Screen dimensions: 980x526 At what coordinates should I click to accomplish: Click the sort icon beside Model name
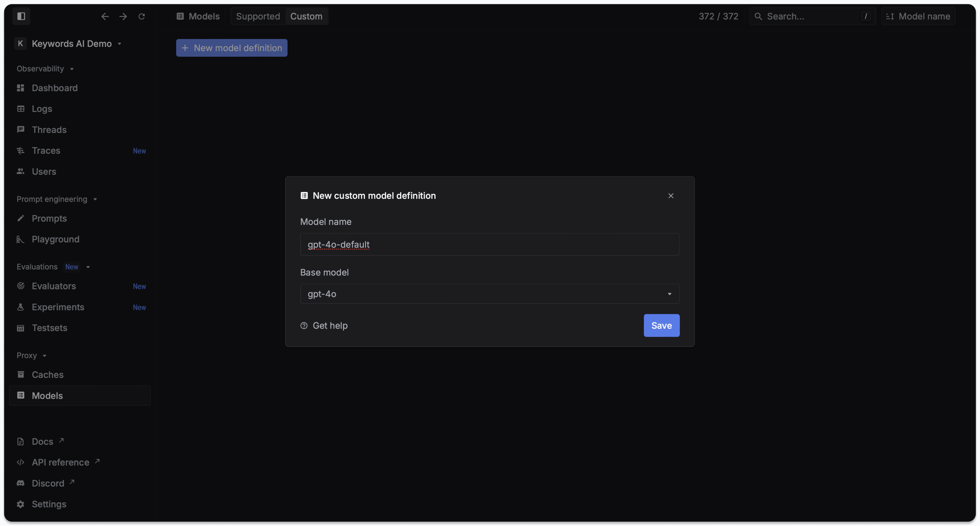click(890, 16)
